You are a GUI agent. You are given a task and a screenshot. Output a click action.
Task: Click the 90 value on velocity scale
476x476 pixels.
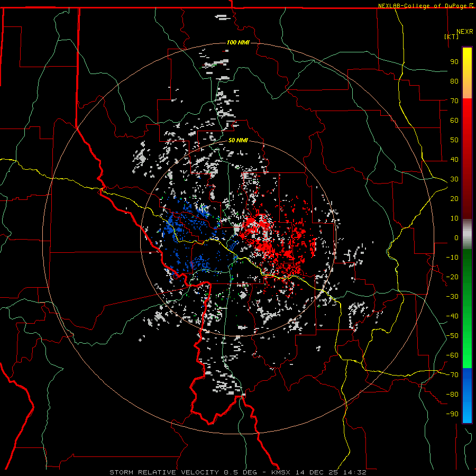pyautogui.click(x=454, y=62)
